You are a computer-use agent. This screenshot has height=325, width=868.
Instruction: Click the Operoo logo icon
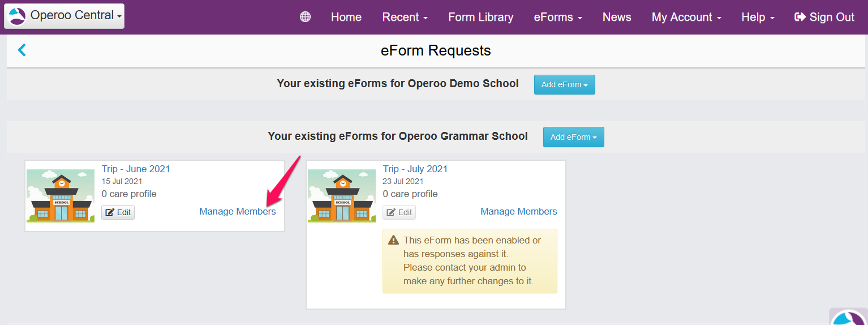click(17, 16)
